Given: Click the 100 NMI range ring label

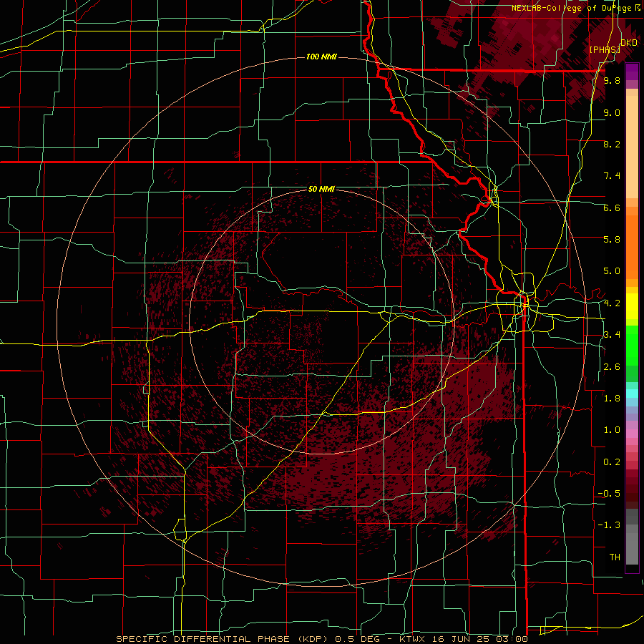Looking at the screenshot, I should coord(321,57).
